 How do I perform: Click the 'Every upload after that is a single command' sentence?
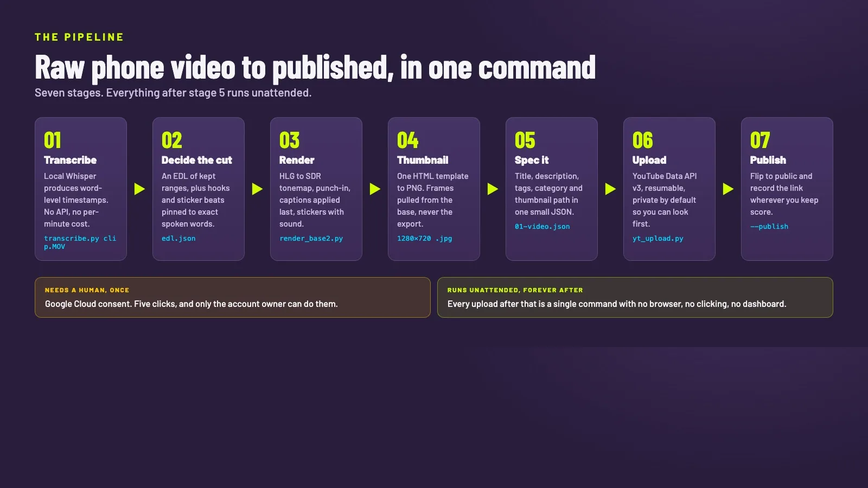(617, 304)
